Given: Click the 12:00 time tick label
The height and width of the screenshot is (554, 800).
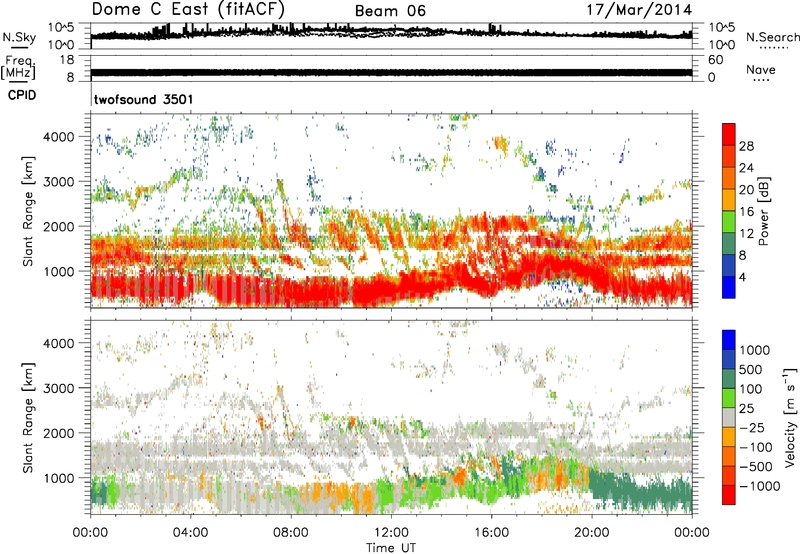Looking at the screenshot, I should [391, 533].
